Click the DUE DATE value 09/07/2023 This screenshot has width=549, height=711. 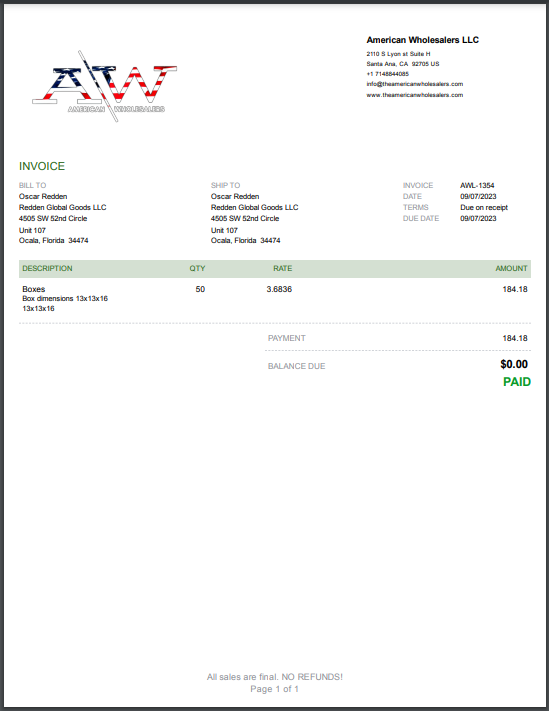coord(478,218)
